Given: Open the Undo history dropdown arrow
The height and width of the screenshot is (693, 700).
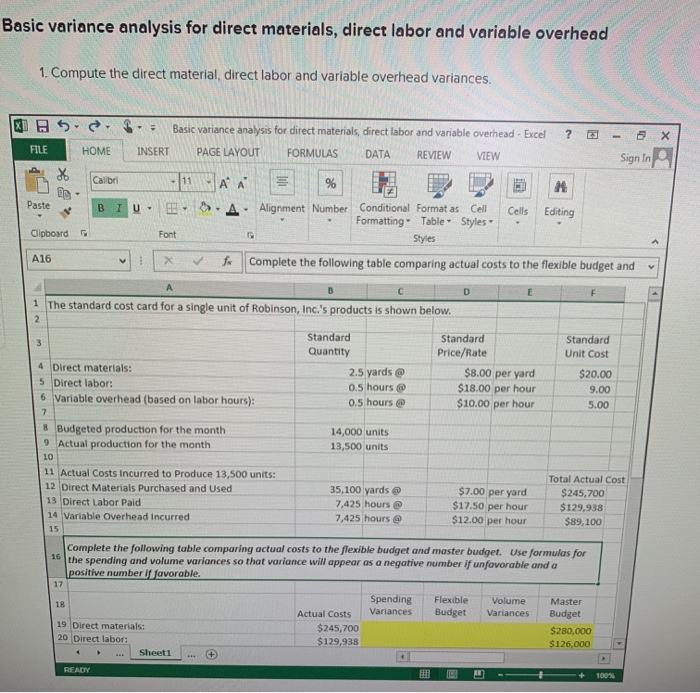Looking at the screenshot, I should click(x=76, y=127).
